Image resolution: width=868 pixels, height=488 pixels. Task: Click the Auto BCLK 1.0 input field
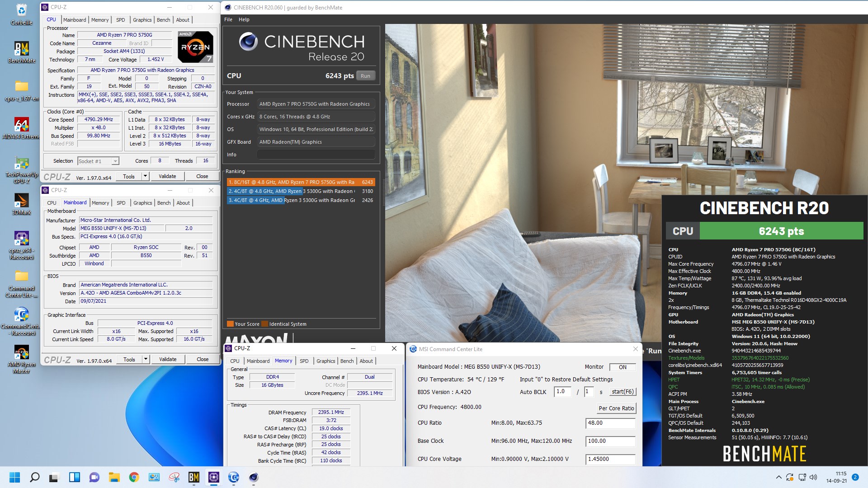pos(562,392)
